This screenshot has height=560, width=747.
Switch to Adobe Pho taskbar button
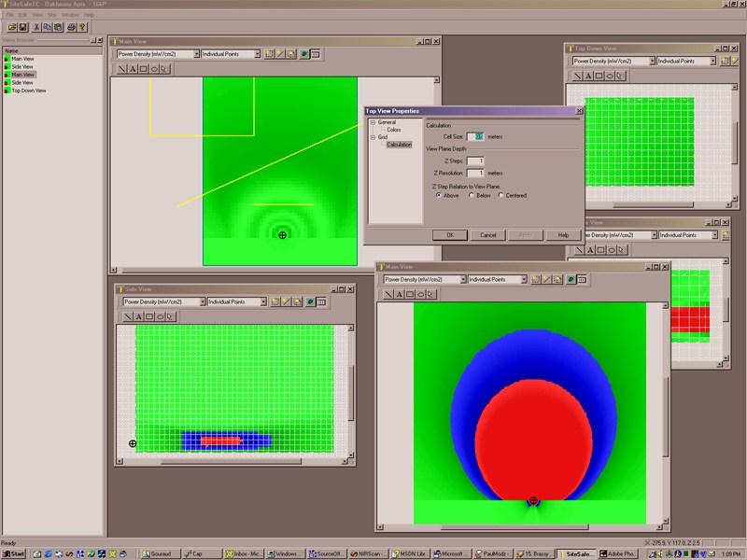point(617,553)
